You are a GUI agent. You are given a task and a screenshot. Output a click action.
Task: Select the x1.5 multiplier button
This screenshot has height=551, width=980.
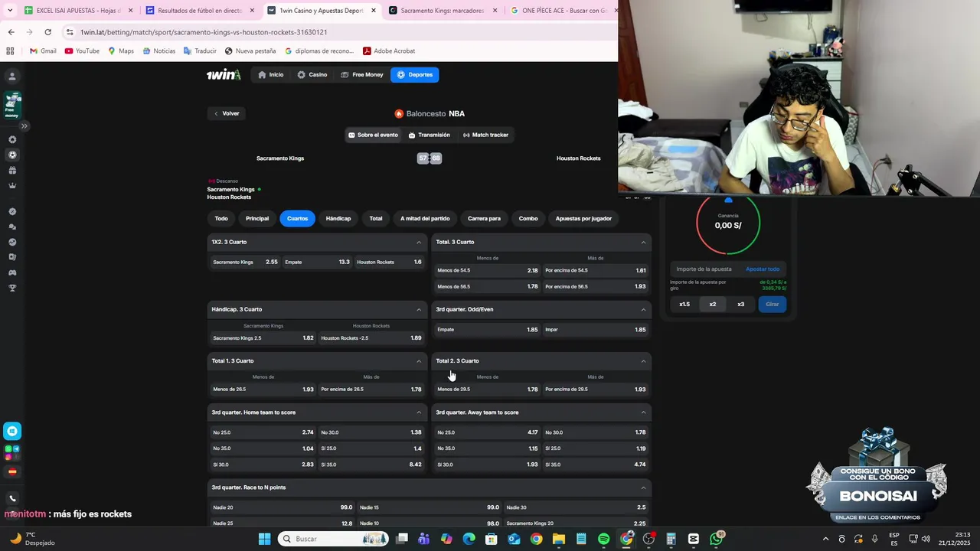coord(684,305)
